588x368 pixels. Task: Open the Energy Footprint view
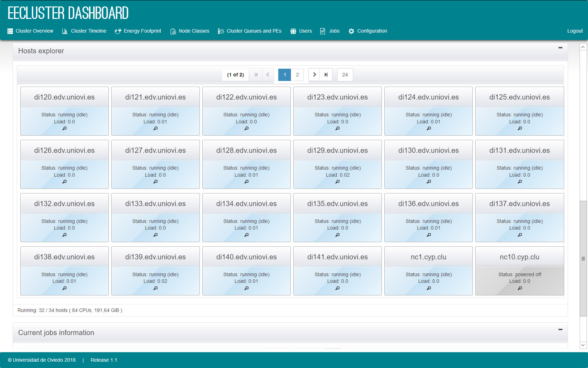click(117, 31)
